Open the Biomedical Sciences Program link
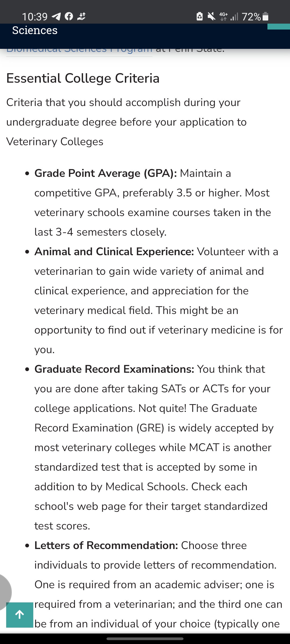The width and height of the screenshot is (290, 644). tap(79, 51)
